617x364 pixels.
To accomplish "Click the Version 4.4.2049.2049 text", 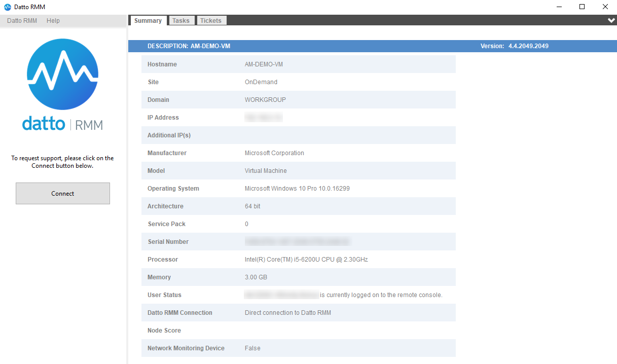I will 515,46.
